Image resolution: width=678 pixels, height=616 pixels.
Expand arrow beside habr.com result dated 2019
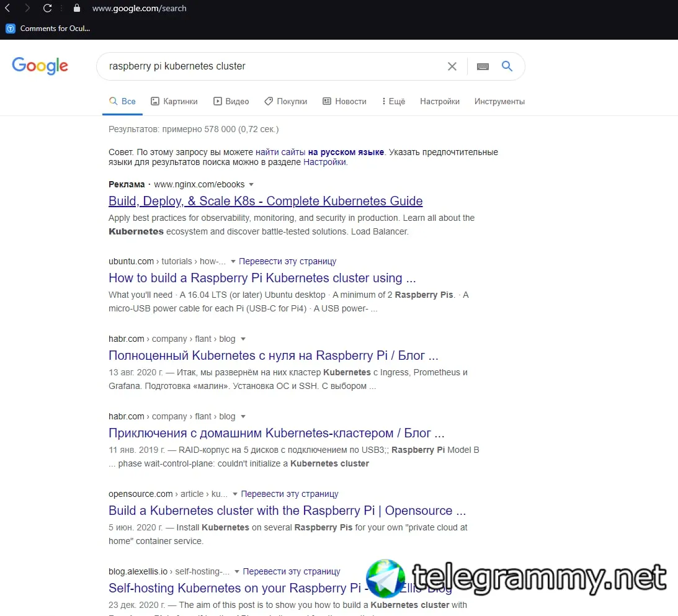point(243,417)
